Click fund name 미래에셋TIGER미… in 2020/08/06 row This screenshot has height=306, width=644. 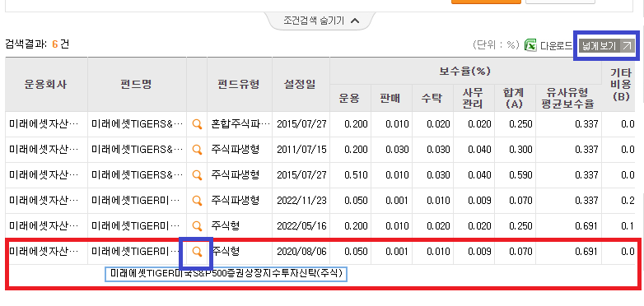136,251
